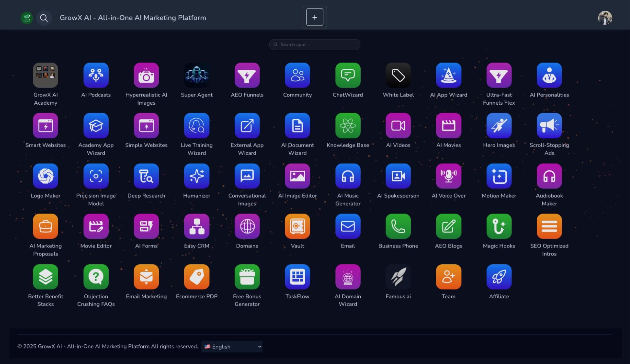Image resolution: width=630 pixels, height=364 pixels.
Task: Click the green GrowX logo
Action: pos(27,18)
